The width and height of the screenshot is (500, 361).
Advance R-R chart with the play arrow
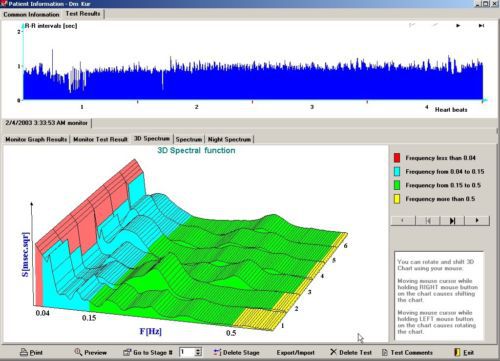tap(458, 25)
